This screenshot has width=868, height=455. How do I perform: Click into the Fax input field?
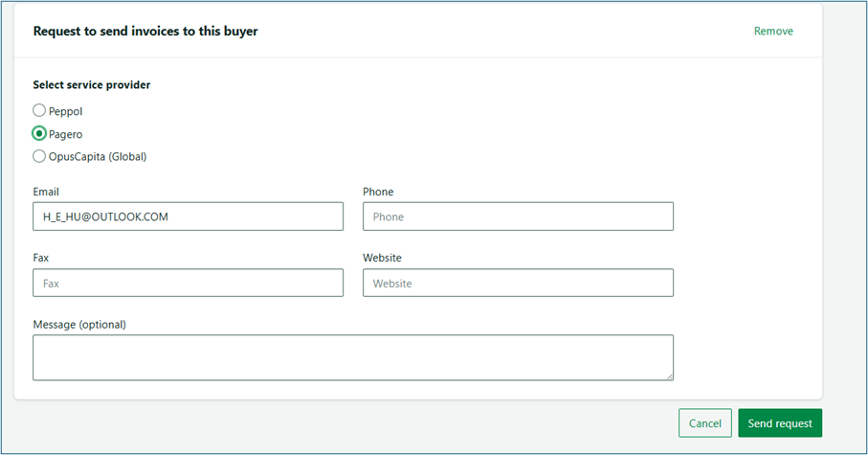[x=188, y=283]
